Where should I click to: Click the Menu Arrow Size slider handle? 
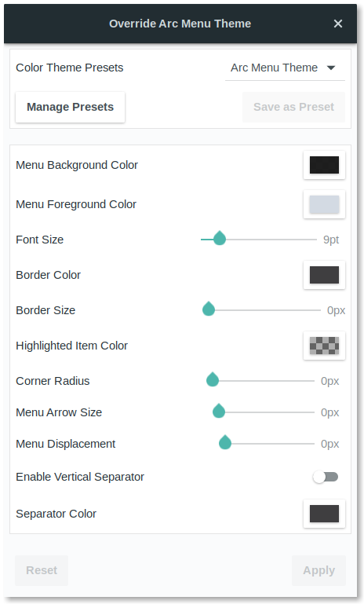click(x=219, y=411)
